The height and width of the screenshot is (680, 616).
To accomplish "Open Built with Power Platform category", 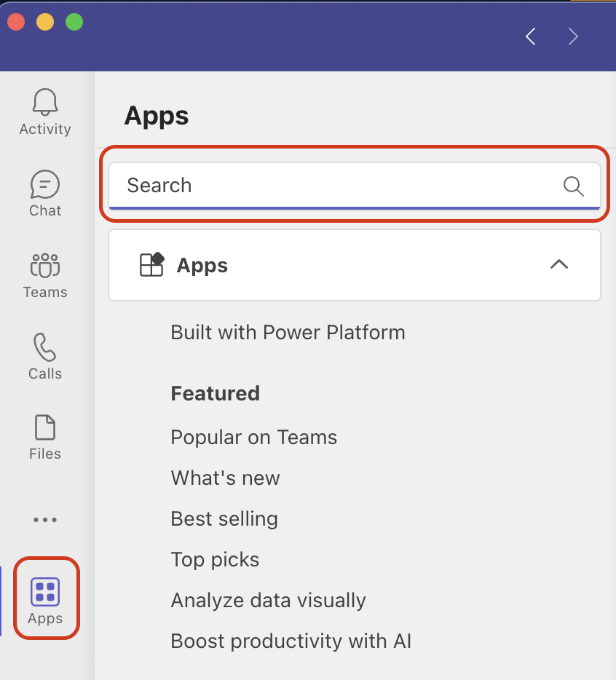I will pyautogui.click(x=288, y=333).
